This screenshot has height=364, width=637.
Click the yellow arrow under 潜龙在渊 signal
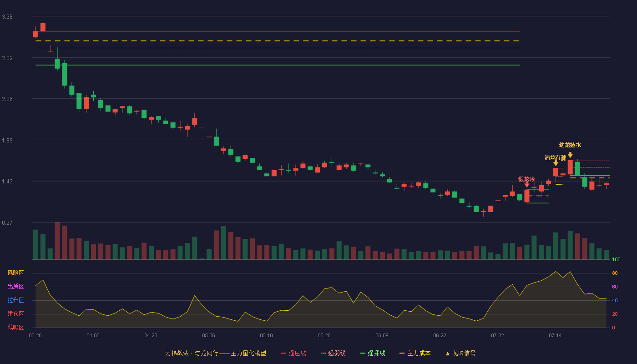pyautogui.click(x=556, y=163)
